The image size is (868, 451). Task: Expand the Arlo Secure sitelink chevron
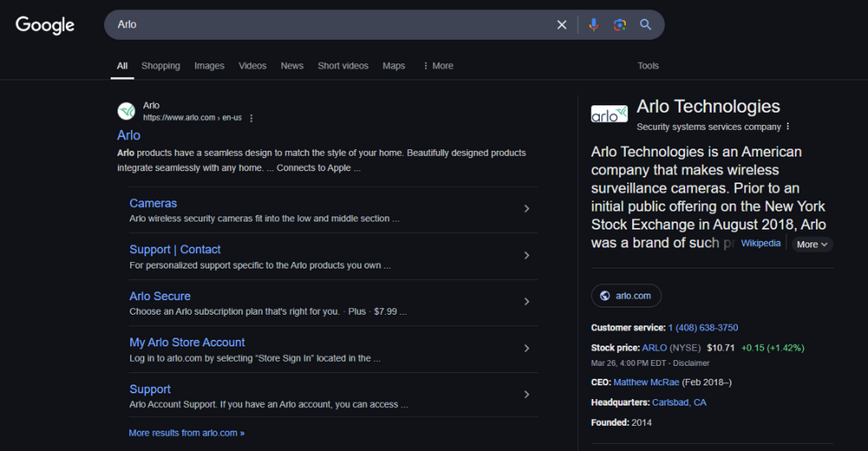(527, 302)
